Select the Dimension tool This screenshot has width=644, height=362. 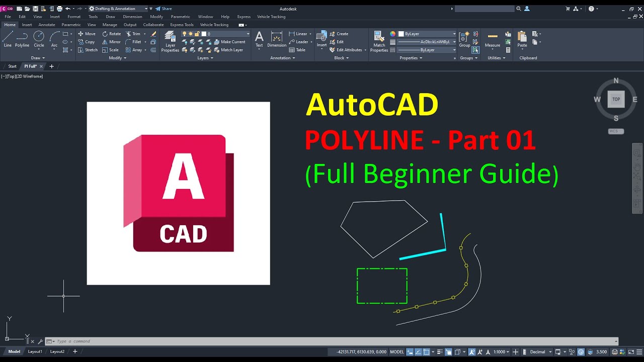click(x=277, y=39)
